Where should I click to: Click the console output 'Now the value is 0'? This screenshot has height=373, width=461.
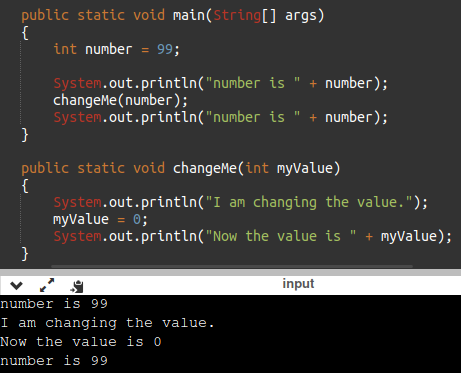(x=81, y=342)
